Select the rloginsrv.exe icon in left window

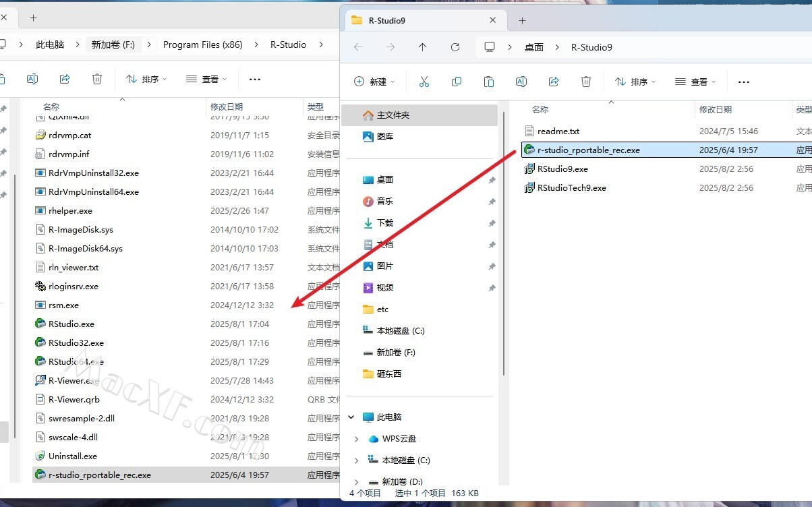pyautogui.click(x=40, y=287)
